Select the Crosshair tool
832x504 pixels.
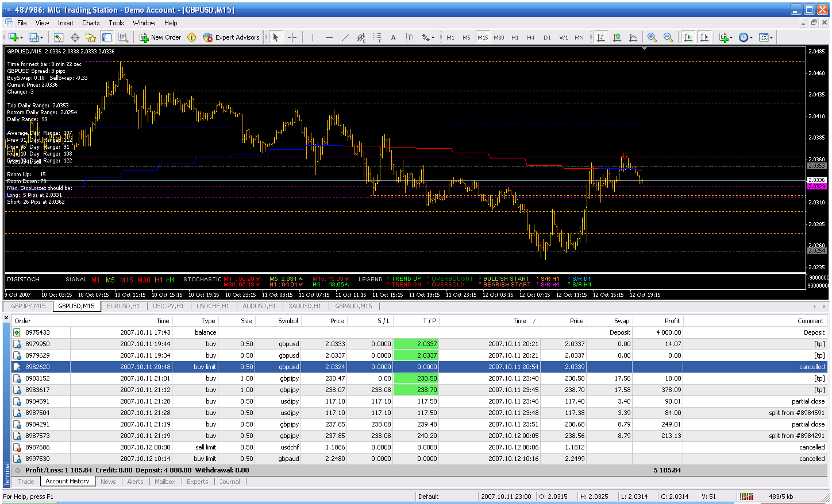pos(292,37)
